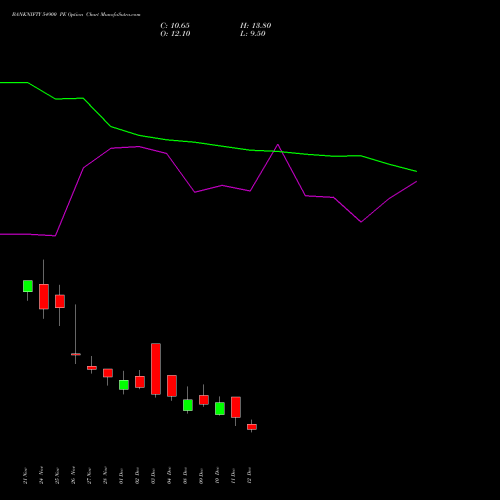Click the red candlestick for 02 Dec
Screen dimensions: 500x500
pos(140,382)
